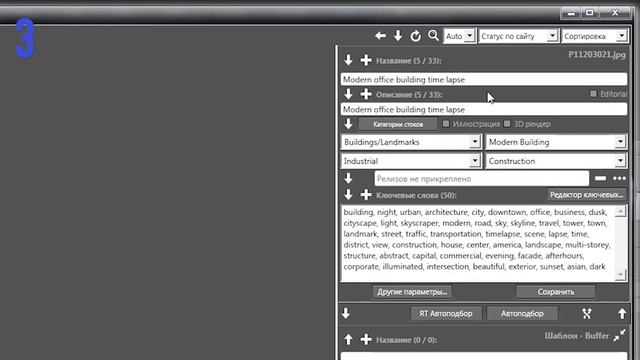The image size is (640, 360).
Task: Click plus icon beside Название (0 / 0)
Action: [x=366, y=339]
